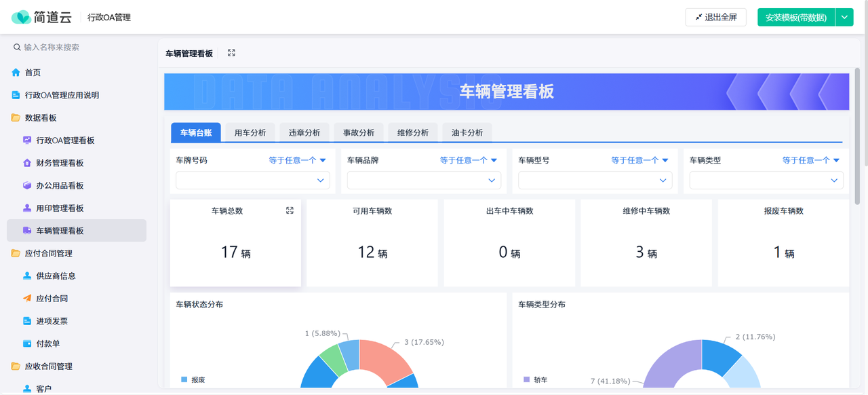Open the 安装模板 dropdown arrow

point(844,17)
